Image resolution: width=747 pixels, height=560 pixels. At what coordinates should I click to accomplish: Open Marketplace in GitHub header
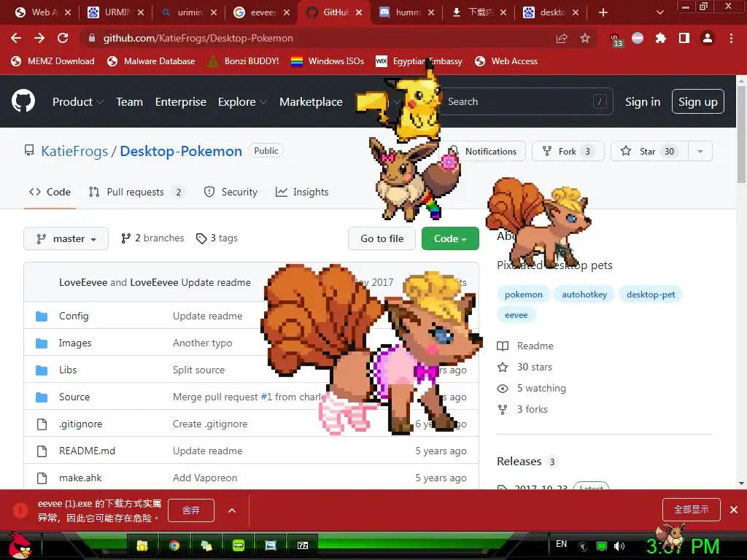311,102
